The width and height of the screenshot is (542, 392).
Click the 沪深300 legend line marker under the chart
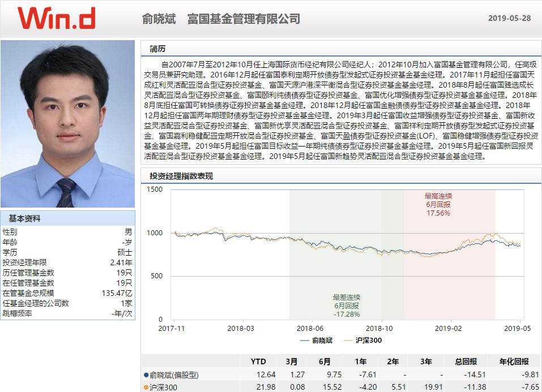click(x=348, y=341)
